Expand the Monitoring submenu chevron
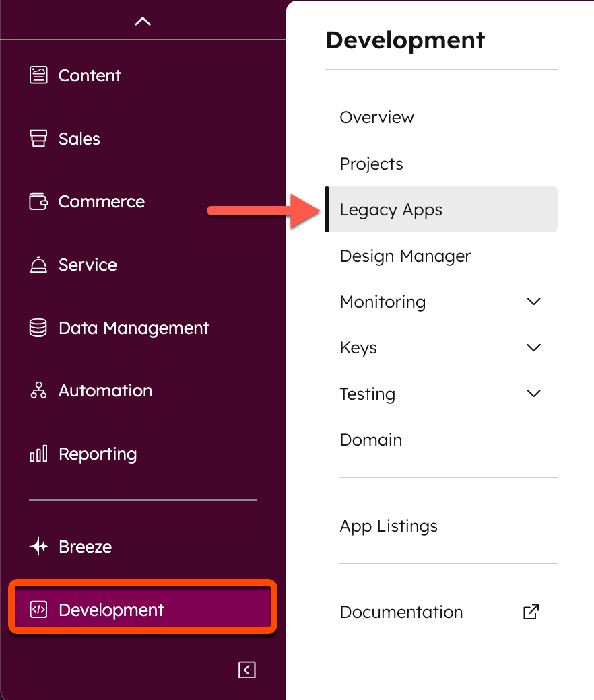Image resolution: width=594 pixels, height=700 pixels. point(533,302)
